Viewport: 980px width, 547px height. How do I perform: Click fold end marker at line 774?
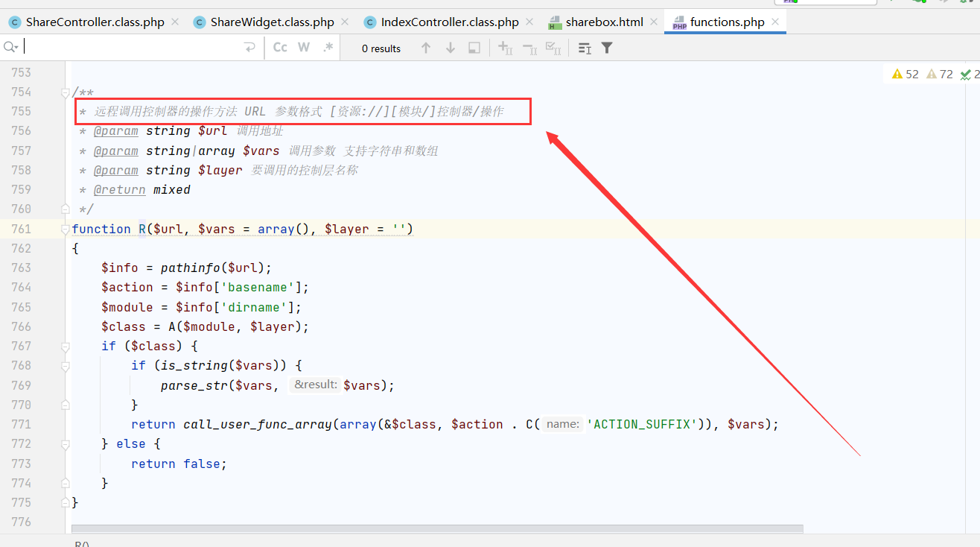66,483
